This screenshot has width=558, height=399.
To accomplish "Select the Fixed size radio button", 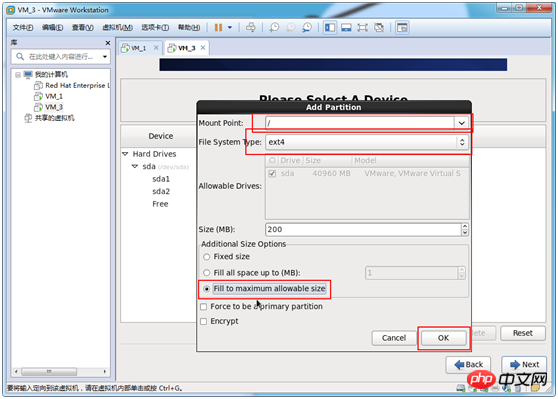I will (206, 257).
